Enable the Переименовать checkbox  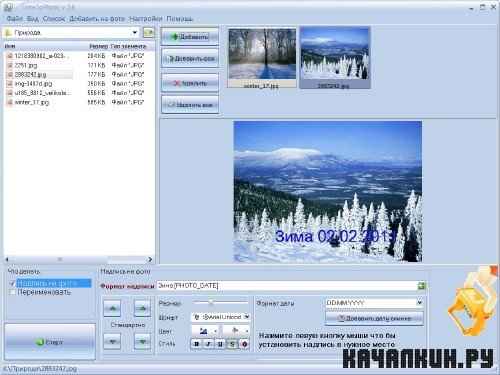12,292
